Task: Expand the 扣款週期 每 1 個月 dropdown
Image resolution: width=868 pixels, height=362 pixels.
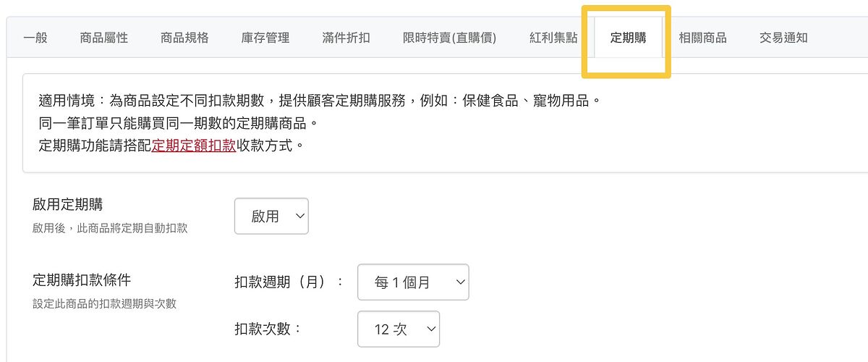Action: pos(413,282)
